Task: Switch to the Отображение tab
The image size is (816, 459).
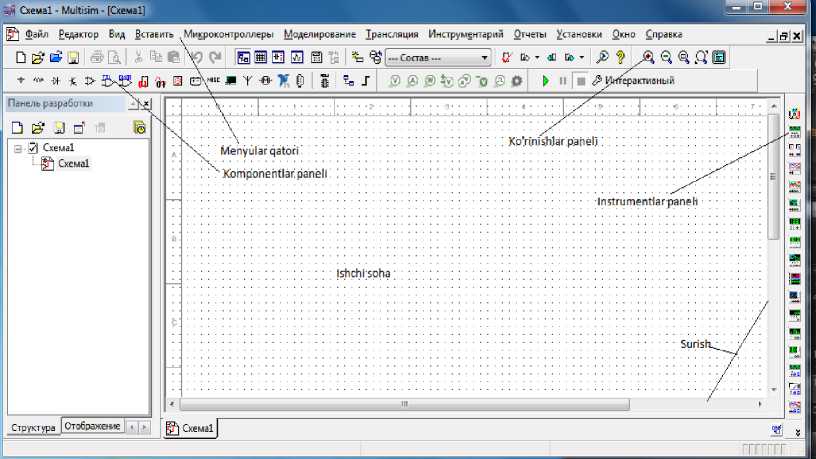Action: 93,426
